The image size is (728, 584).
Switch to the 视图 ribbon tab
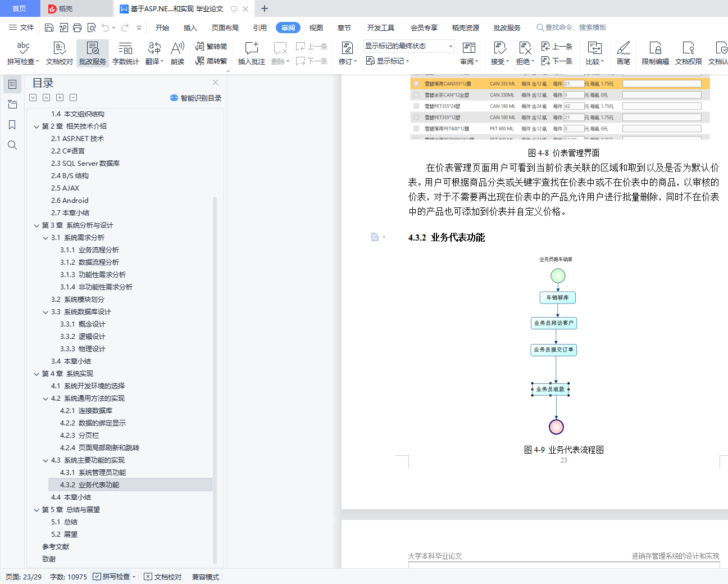click(x=316, y=28)
